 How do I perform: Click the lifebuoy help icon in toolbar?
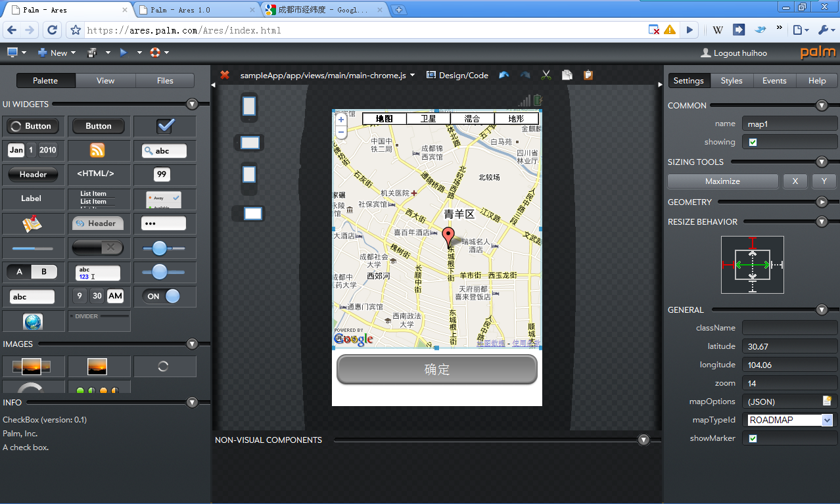point(155,53)
